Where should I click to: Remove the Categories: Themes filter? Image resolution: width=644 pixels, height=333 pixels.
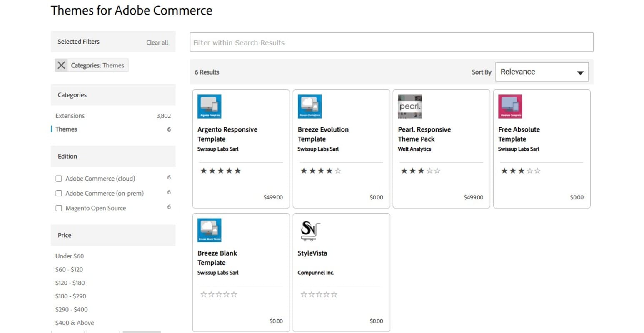click(x=61, y=65)
